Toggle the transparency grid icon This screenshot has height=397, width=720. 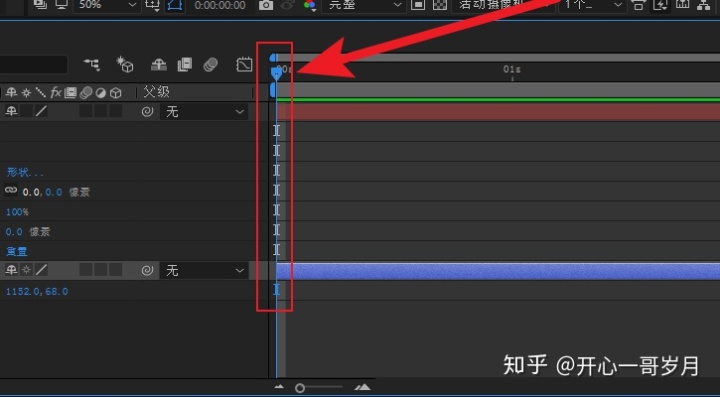tap(440, 5)
